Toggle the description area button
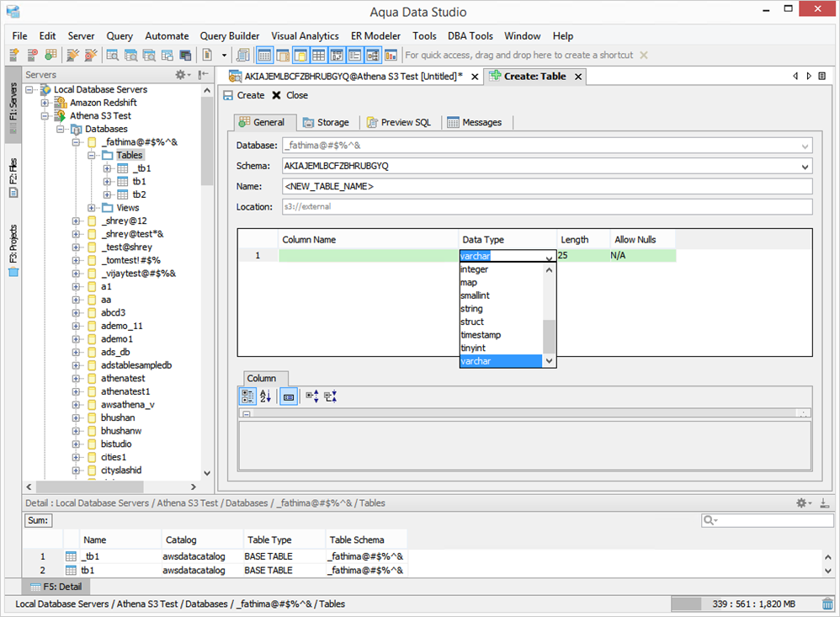This screenshot has width=840, height=617. tap(288, 396)
